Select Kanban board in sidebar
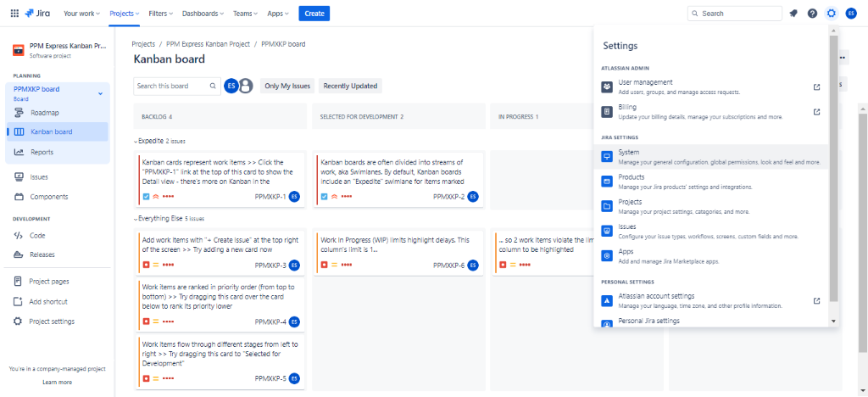 pos(58,131)
